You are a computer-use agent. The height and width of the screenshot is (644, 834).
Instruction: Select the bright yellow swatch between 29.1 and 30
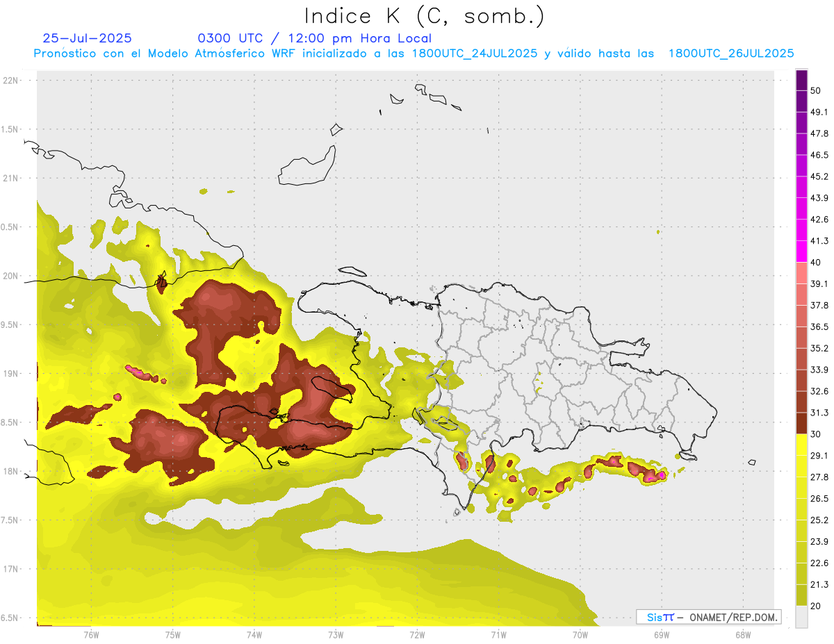click(x=801, y=445)
